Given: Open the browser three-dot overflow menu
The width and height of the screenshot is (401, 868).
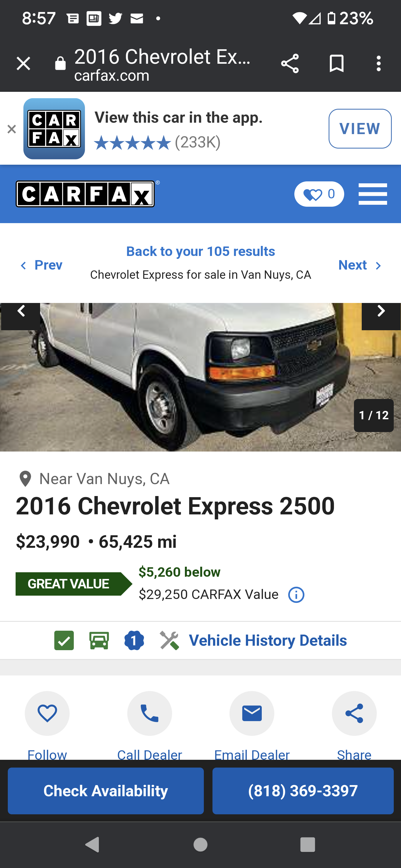Looking at the screenshot, I should 378,63.
